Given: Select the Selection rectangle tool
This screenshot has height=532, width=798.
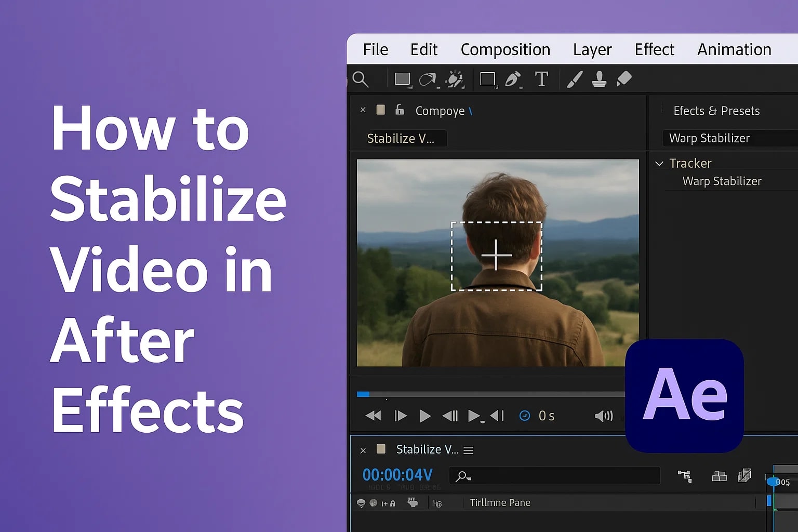Looking at the screenshot, I should [403, 79].
